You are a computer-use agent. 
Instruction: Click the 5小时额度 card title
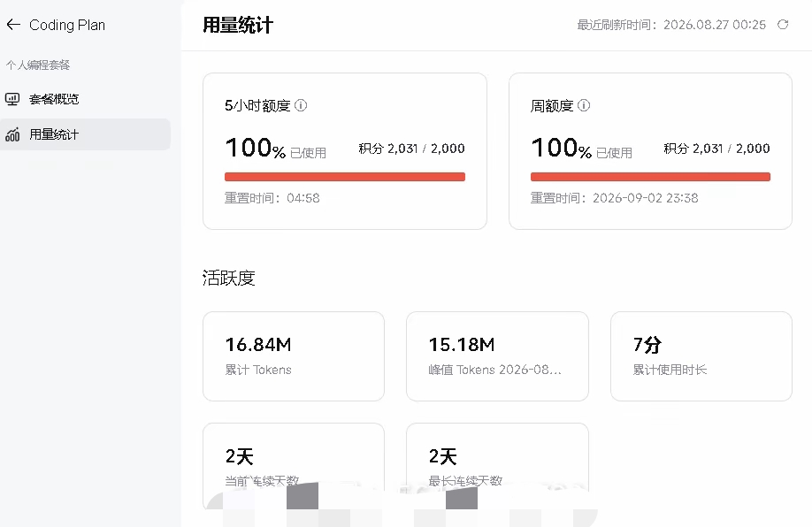tap(257, 105)
